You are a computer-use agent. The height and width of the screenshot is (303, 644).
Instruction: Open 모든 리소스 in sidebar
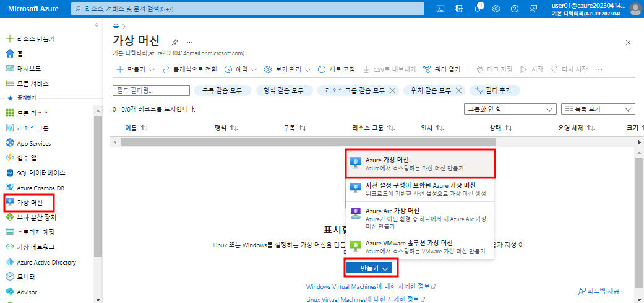27,113
